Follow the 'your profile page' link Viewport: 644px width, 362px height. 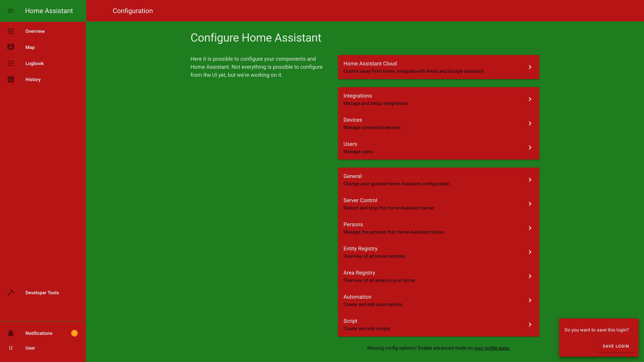tap(492, 348)
